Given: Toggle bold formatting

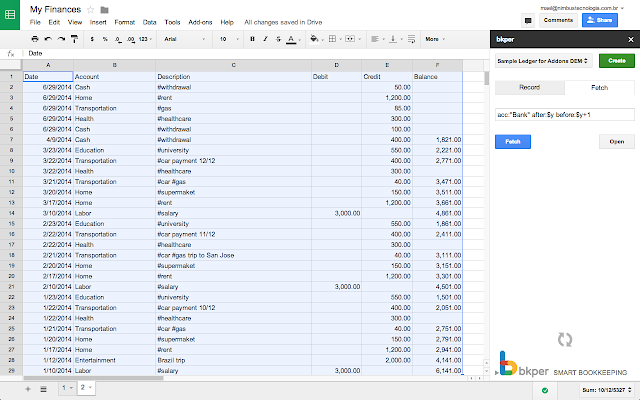Looking at the screenshot, I should (x=252, y=39).
